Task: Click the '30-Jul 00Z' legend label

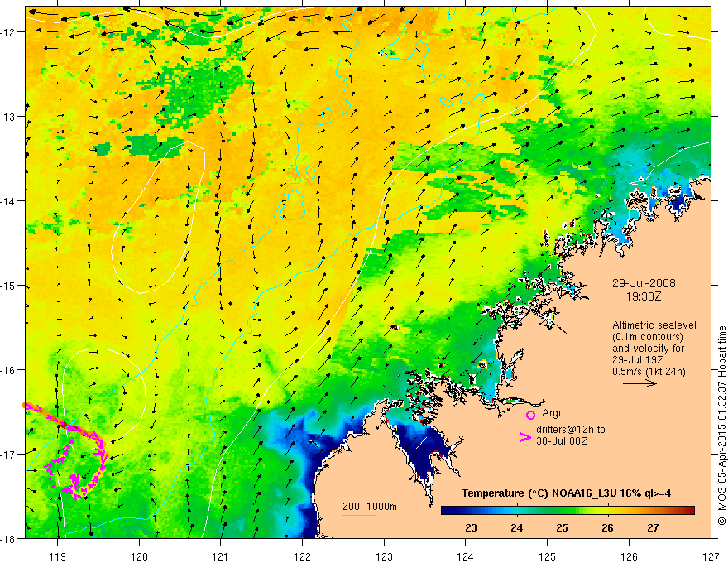Action: [562, 440]
